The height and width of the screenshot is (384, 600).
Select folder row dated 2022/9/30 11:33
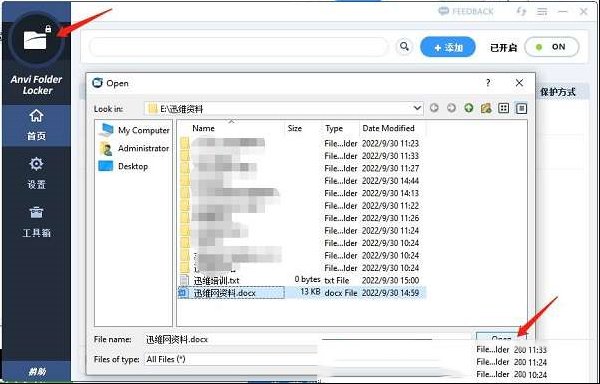click(x=301, y=156)
